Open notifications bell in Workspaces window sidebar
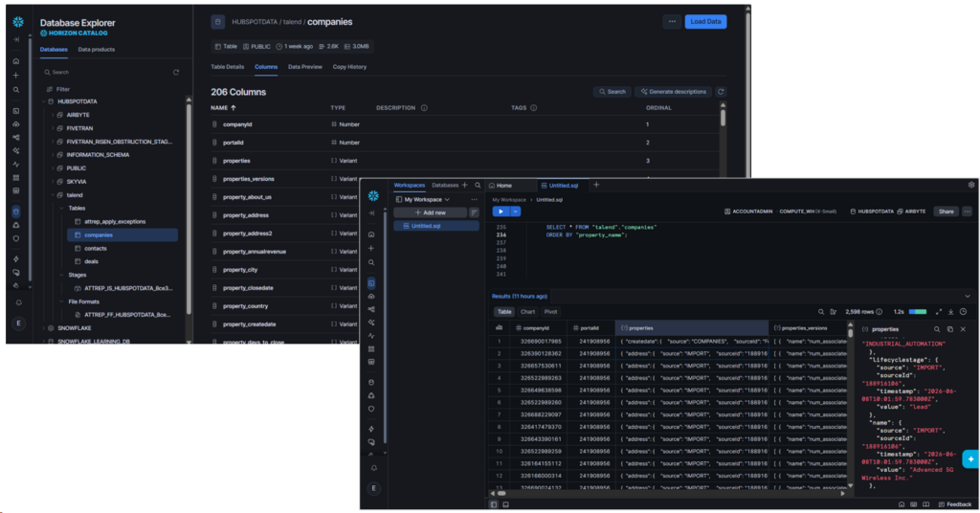The height and width of the screenshot is (513, 980). 374,468
